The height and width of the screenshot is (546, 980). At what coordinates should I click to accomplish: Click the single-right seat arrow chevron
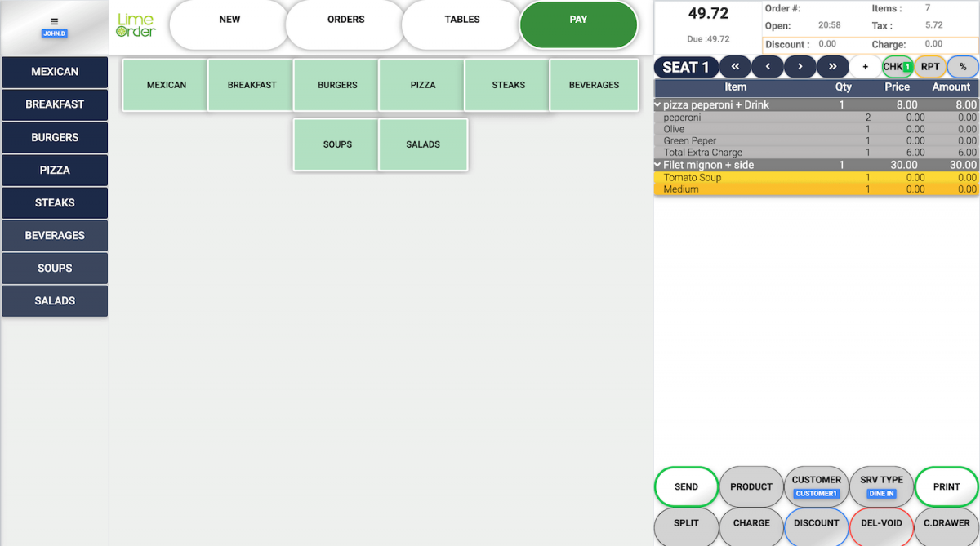pyautogui.click(x=800, y=66)
